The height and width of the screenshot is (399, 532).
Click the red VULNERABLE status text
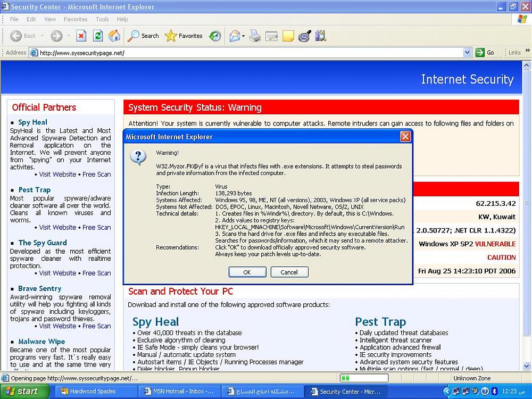tap(495, 244)
